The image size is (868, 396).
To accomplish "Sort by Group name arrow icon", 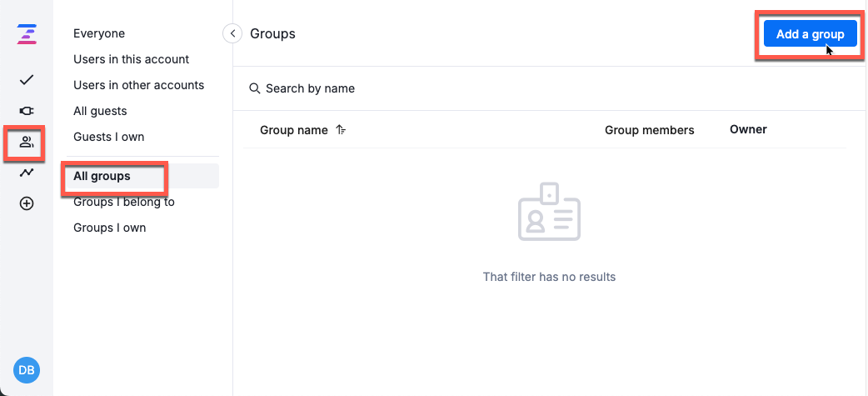I will [341, 130].
